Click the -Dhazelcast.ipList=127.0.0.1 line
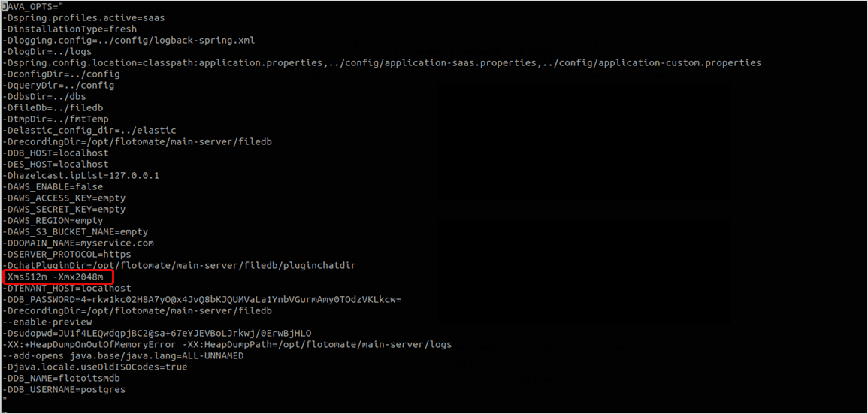Screen dimensions: 868x414 pos(80,175)
